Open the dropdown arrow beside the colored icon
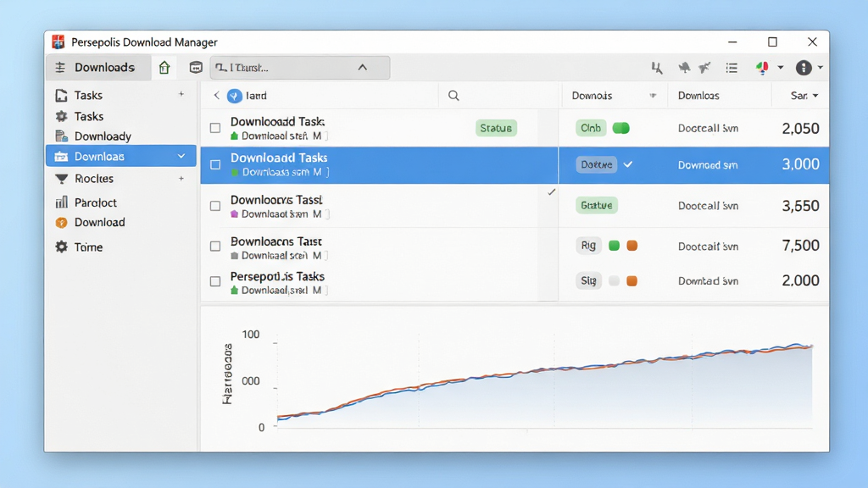Screen dimensions: 868x488 click(781, 68)
